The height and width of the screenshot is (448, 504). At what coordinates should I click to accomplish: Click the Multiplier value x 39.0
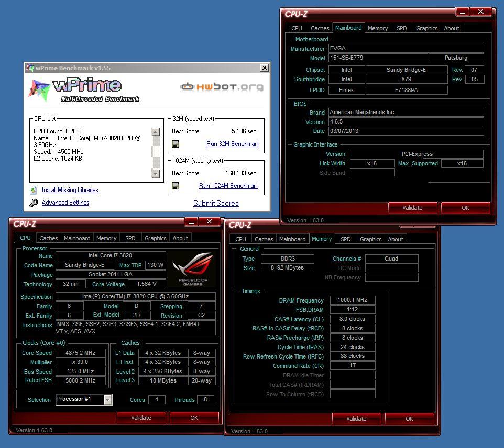tap(80, 362)
